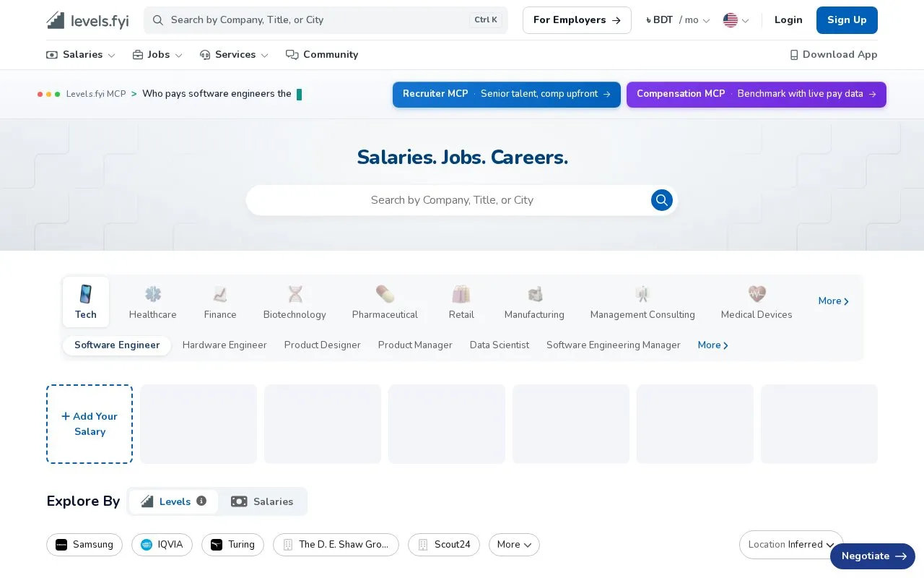
Task: Select the Healthcare industry icon
Action: pyautogui.click(x=153, y=302)
